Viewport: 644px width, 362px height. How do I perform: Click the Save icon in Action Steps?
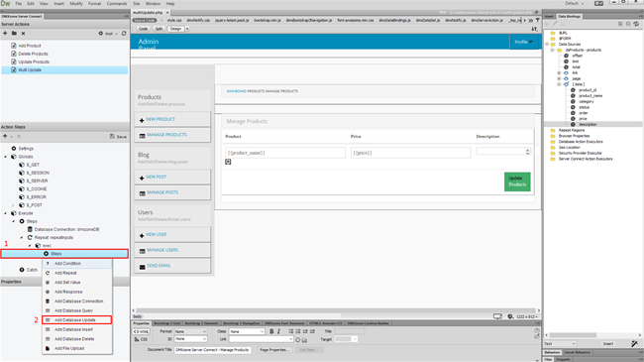pos(118,136)
